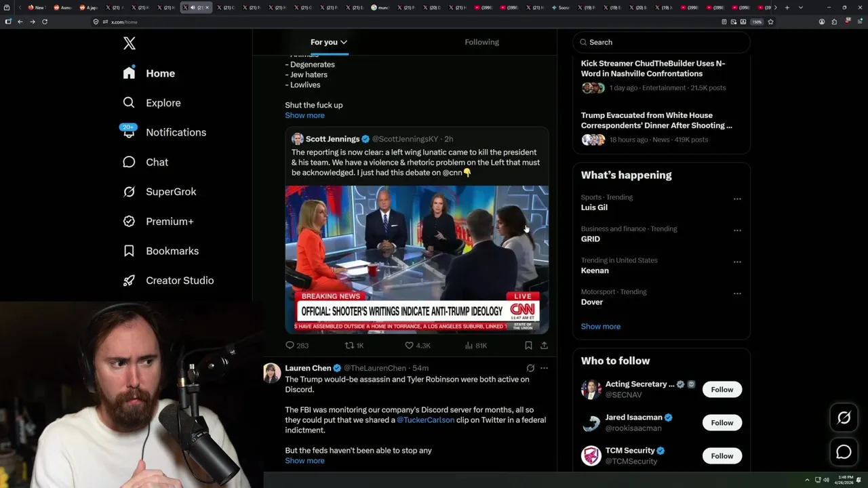View analytics of Scott Jennings post
This screenshot has width=868, height=488.
tap(475, 346)
